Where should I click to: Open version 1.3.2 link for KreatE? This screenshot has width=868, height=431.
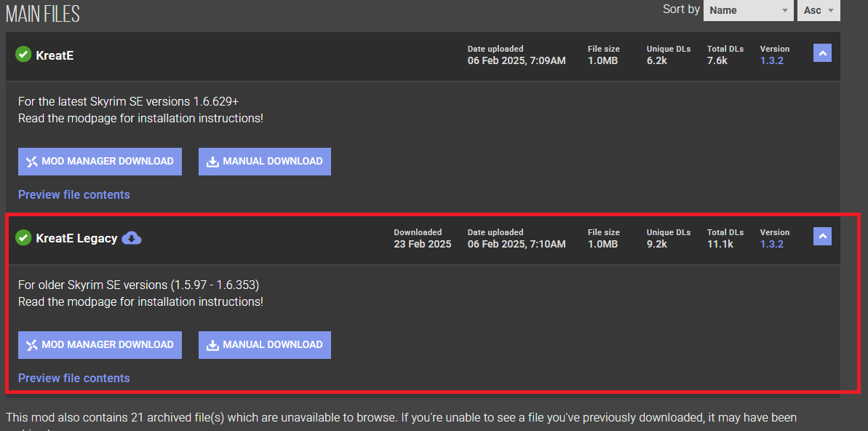coord(772,60)
